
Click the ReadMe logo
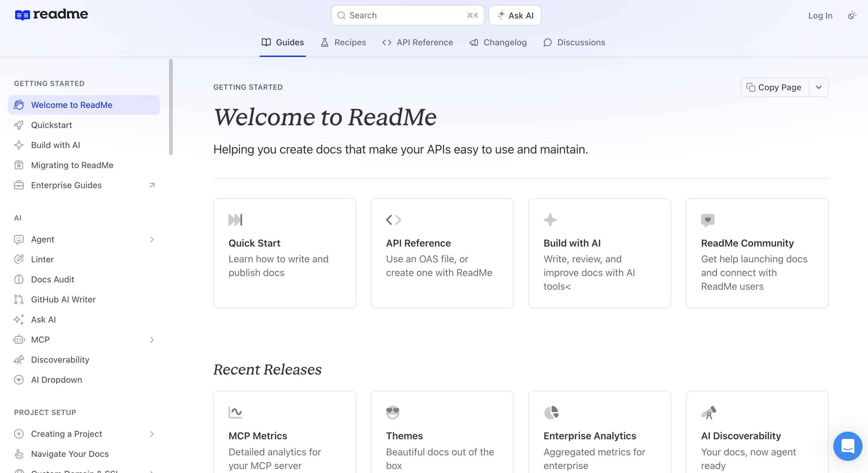click(51, 15)
